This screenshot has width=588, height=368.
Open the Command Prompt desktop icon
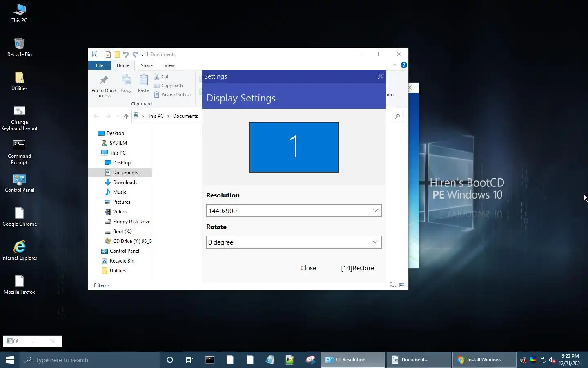coord(19,152)
